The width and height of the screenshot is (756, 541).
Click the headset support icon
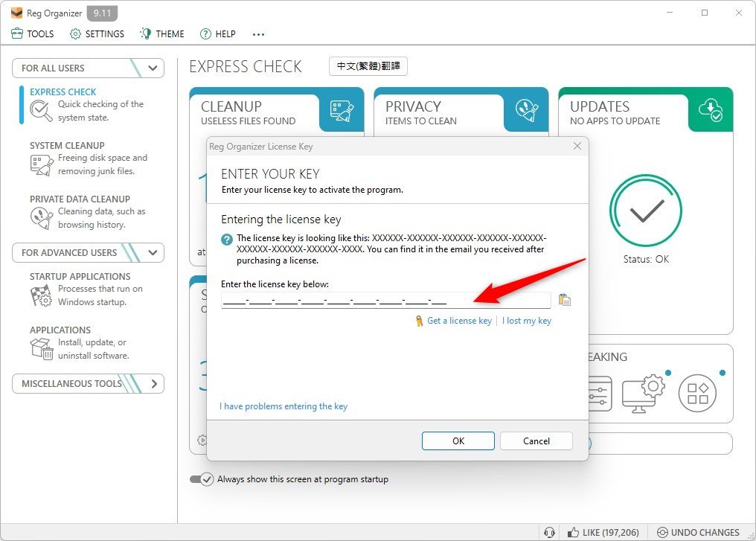tap(549, 532)
